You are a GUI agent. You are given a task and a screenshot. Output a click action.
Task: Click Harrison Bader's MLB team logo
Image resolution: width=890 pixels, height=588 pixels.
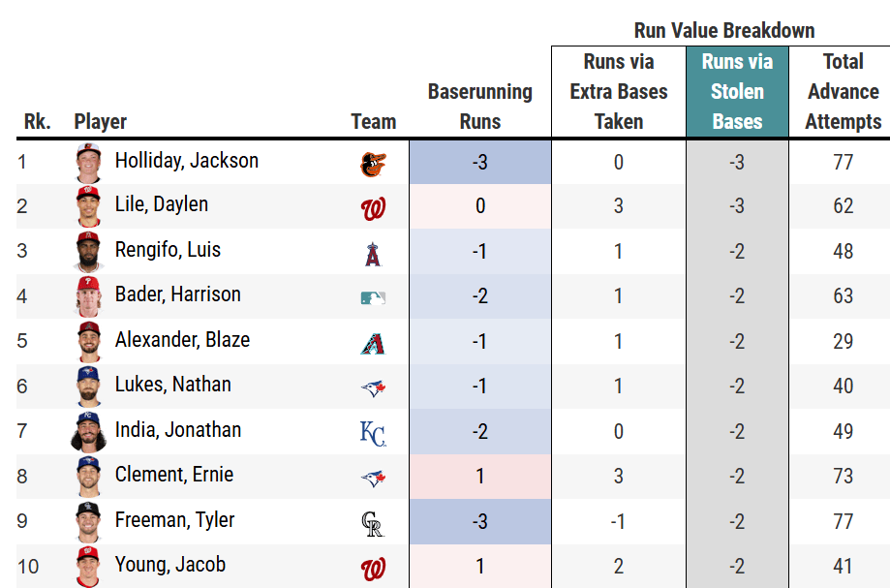(x=373, y=297)
